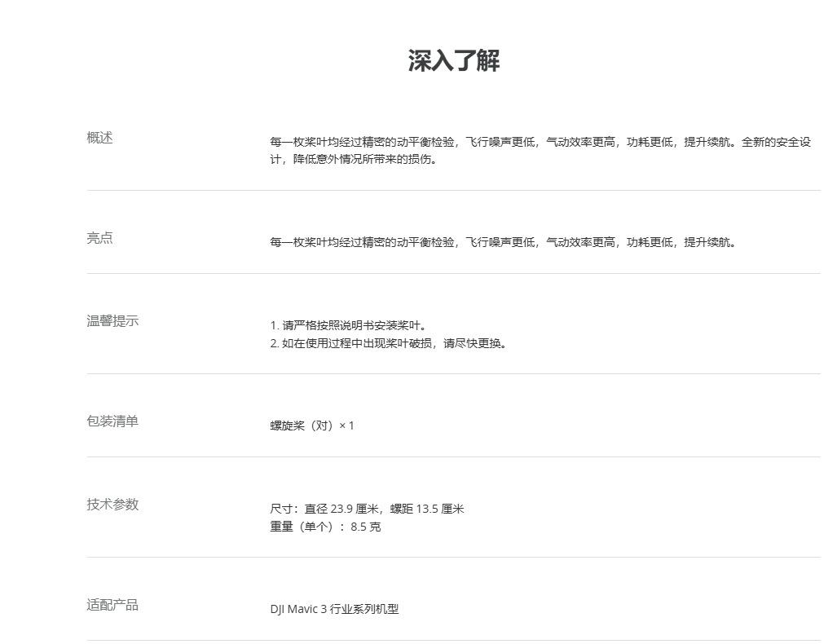Select the 适配产品 section label
The image size is (837, 644).
pos(112,605)
